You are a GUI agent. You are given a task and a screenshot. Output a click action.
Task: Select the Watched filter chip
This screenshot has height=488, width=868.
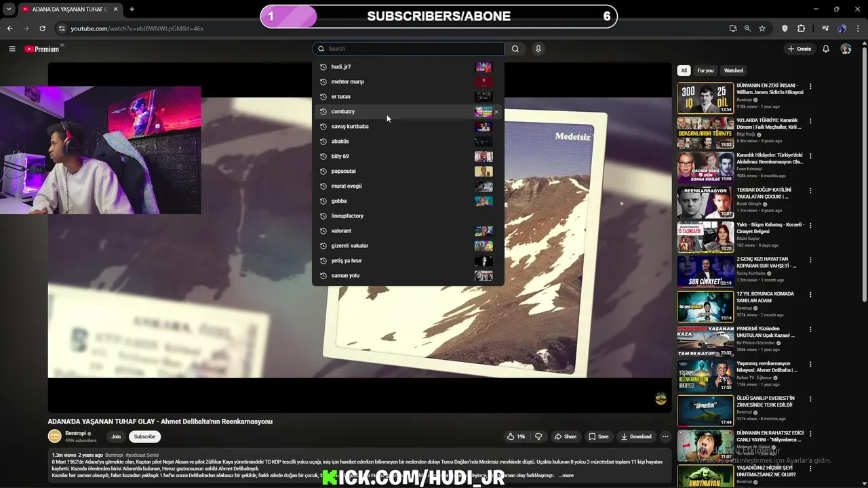coord(733,70)
